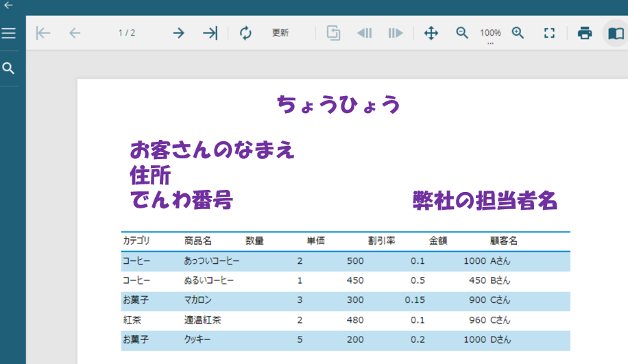Click the 弊社の担当者名 text

point(485,201)
